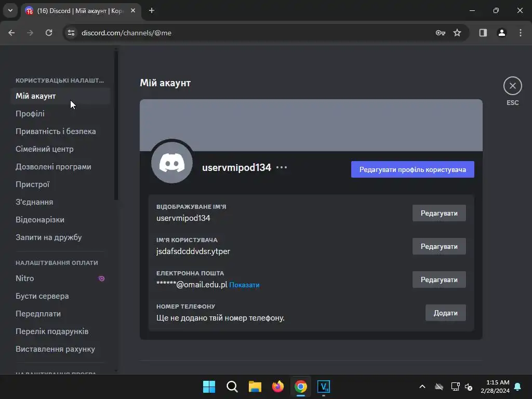Edit the displayed name uservmipod134

tap(439, 213)
